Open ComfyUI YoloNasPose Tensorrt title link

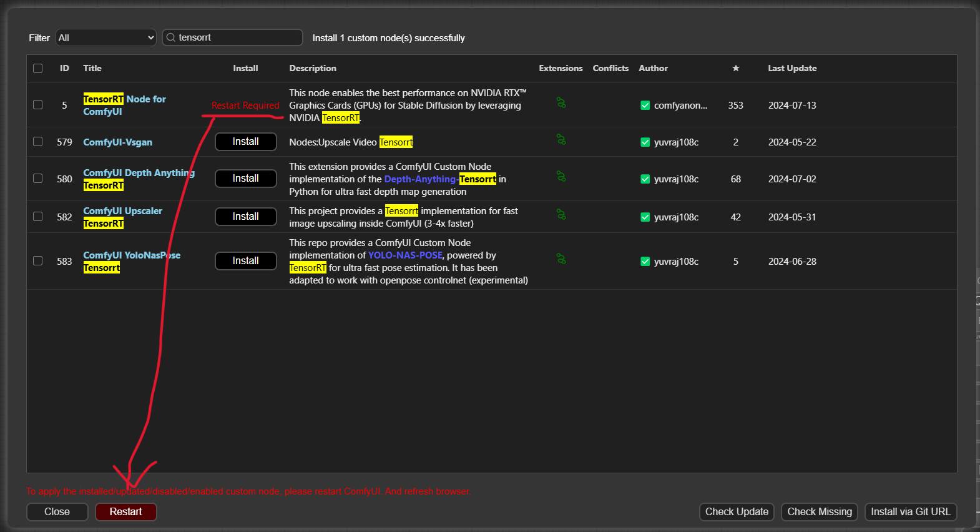(132, 261)
